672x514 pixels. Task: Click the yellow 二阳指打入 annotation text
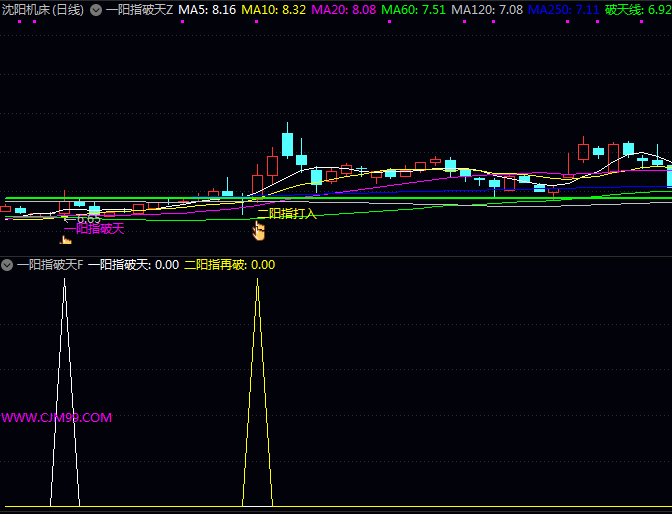tap(286, 213)
